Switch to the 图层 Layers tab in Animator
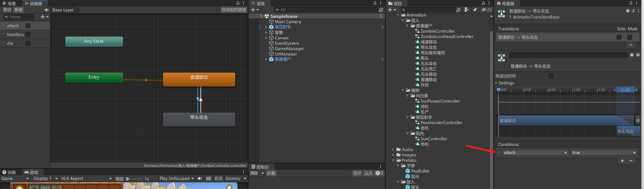This screenshot has width=644, height=189. click(x=7, y=10)
